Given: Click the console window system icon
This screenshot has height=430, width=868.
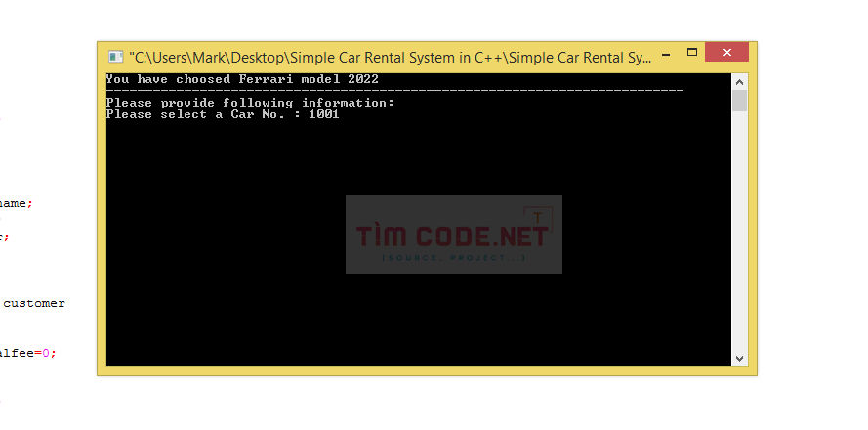Looking at the screenshot, I should tap(115, 57).
